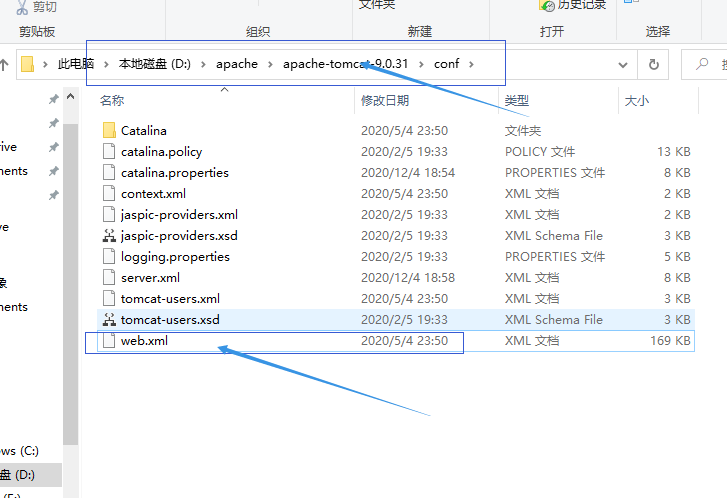Click the folder icon in address bar

[27, 64]
